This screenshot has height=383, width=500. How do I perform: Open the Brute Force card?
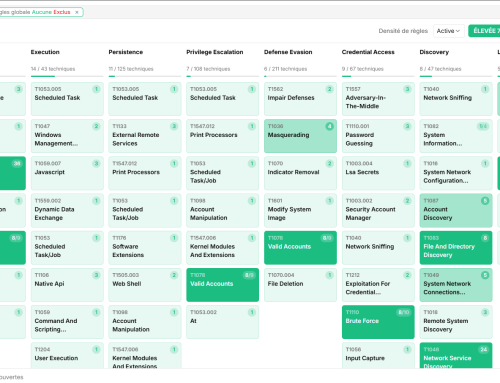coord(378,322)
